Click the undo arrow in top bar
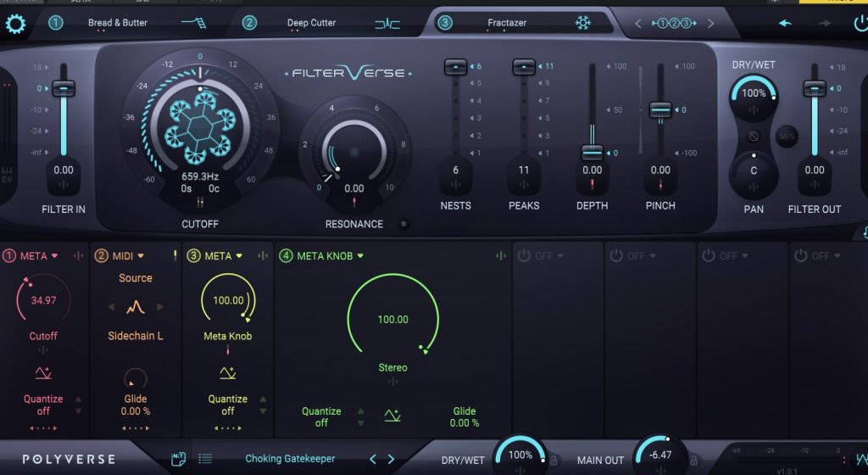 click(785, 23)
